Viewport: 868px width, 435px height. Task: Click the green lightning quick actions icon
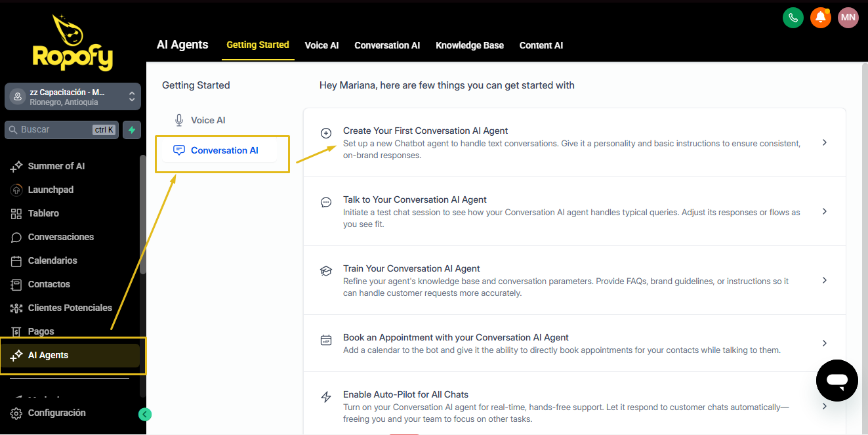[x=132, y=130]
